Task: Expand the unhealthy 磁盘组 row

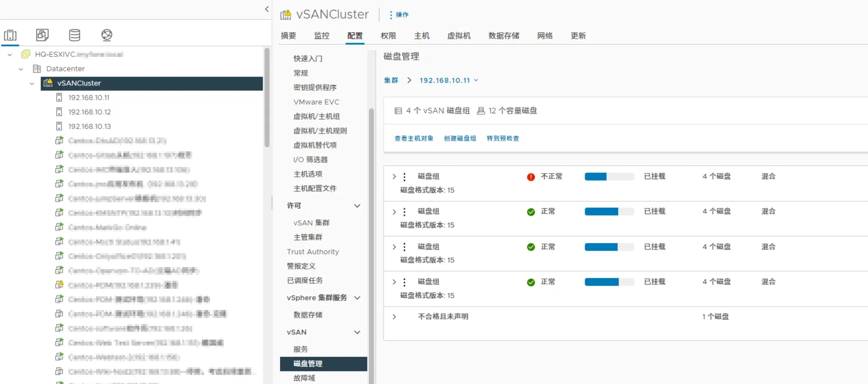Action: pos(394,176)
